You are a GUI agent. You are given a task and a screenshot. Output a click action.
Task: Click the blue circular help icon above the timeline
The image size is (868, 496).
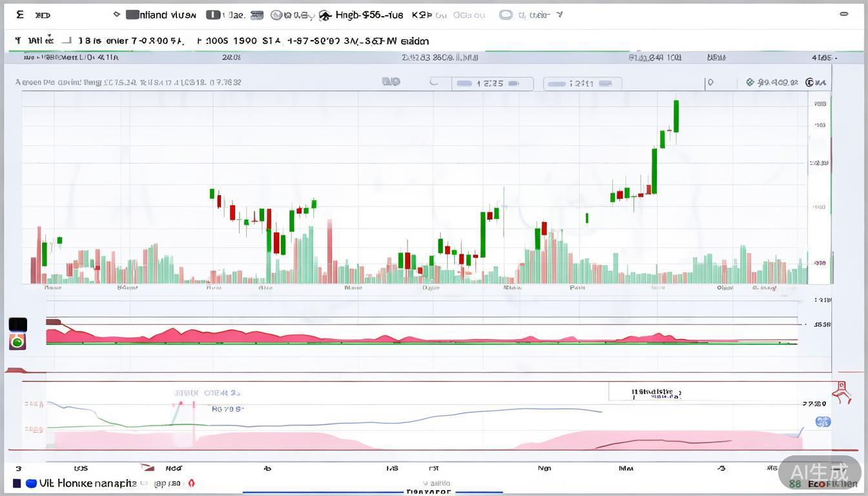click(x=823, y=422)
